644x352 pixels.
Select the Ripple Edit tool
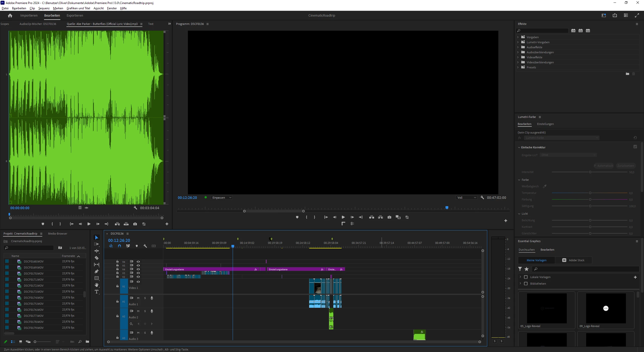tap(97, 251)
